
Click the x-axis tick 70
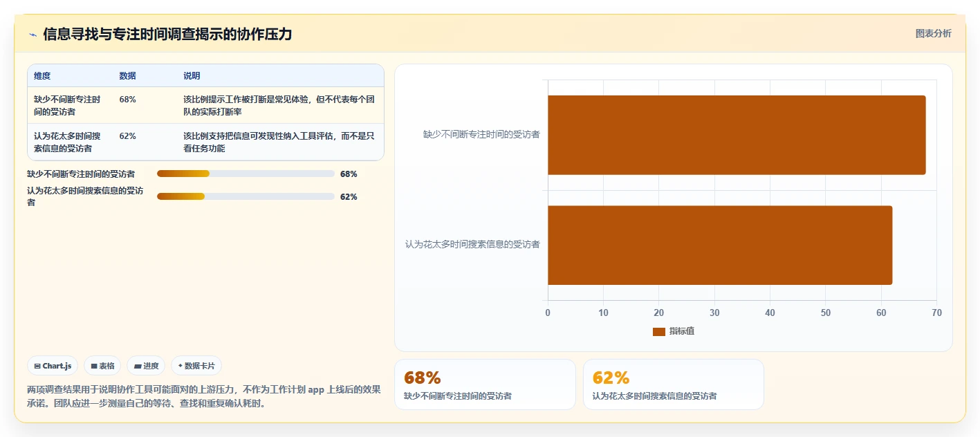tap(936, 313)
